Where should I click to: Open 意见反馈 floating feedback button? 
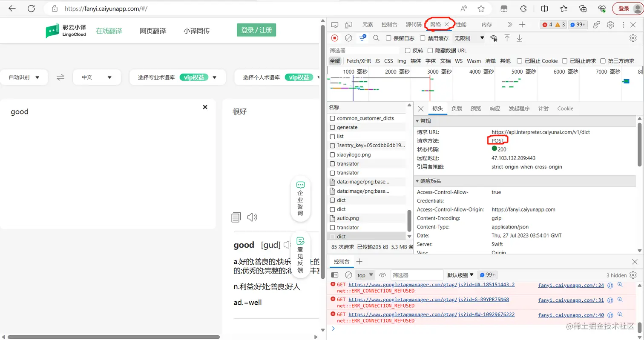click(x=300, y=254)
